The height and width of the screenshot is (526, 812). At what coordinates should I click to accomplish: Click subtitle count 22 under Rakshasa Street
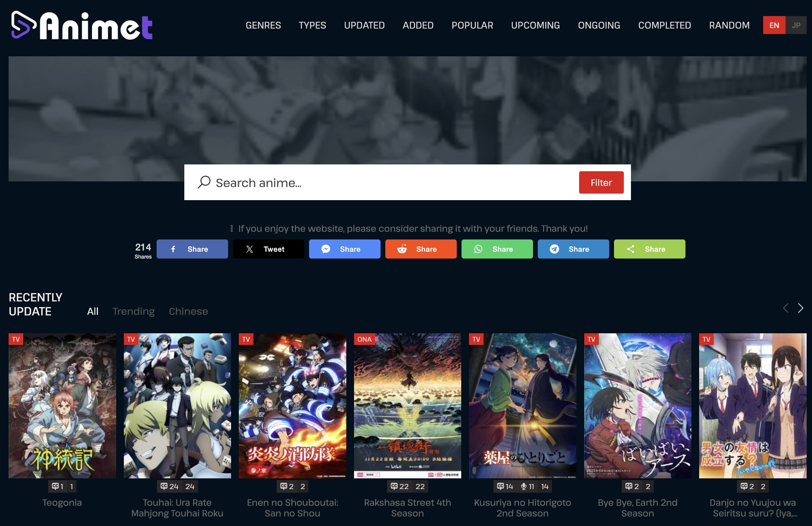point(400,486)
